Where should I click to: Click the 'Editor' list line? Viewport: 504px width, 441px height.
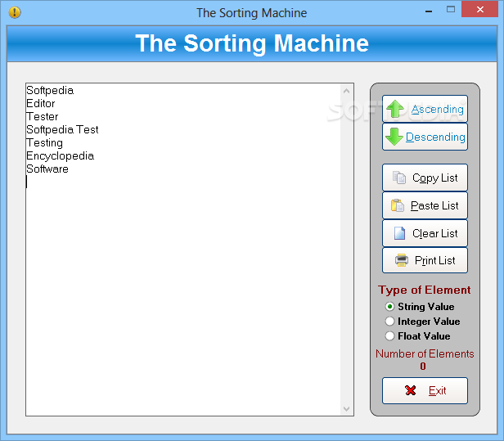41,103
